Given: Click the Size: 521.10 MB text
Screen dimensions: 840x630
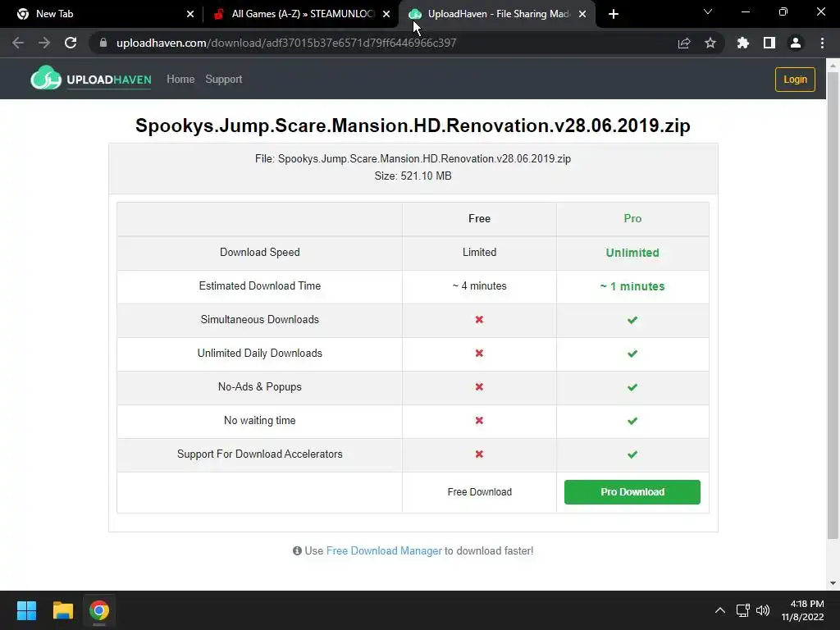Looking at the screenshot, I should pos(413,176).
